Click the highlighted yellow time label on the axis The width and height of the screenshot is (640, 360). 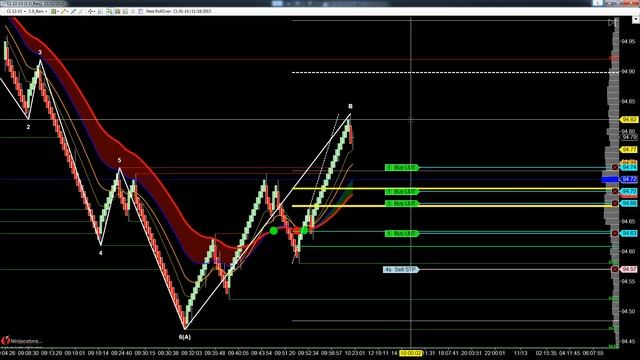(411, 353)
